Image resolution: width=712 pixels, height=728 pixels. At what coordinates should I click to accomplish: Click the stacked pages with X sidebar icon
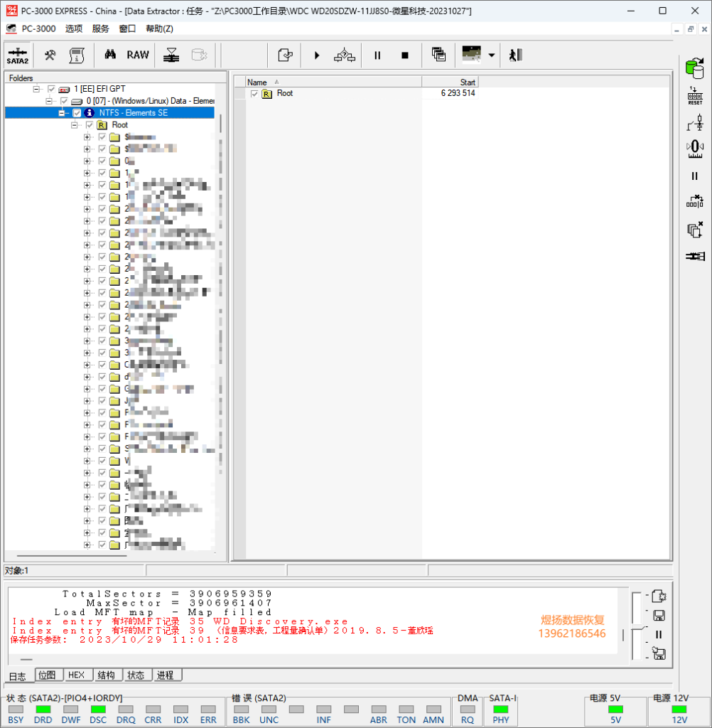tap(695, 230)
